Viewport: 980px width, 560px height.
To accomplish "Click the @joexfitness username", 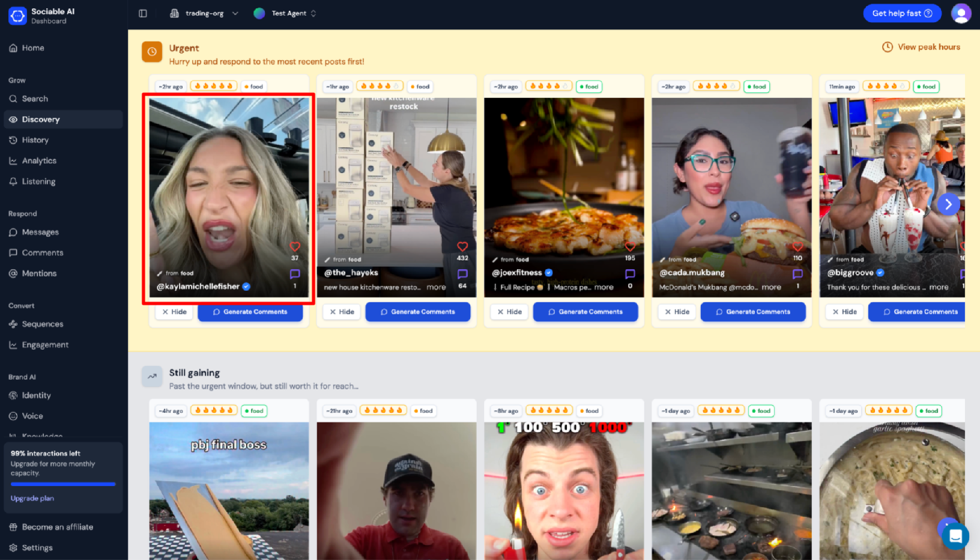I will 517,273.
